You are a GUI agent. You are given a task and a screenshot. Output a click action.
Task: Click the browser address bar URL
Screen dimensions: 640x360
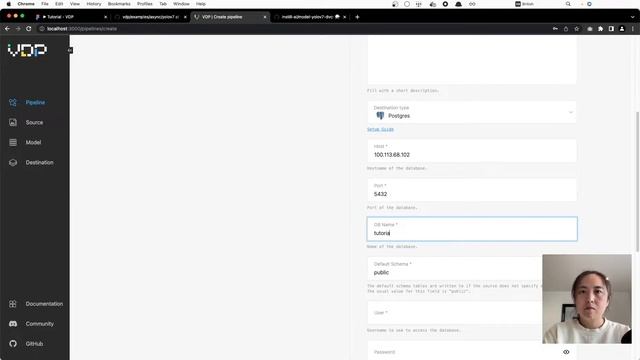click(82, 29)
